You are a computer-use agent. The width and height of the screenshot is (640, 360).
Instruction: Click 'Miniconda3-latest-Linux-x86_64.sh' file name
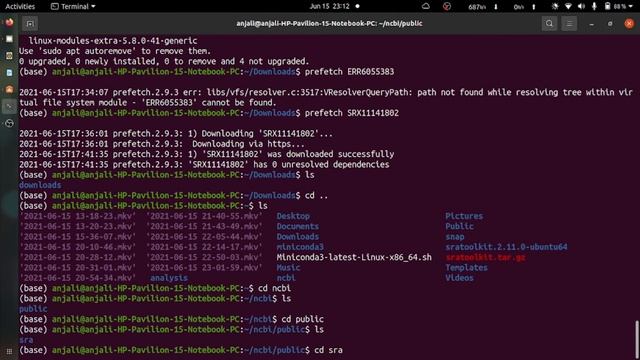pos(354,258)
